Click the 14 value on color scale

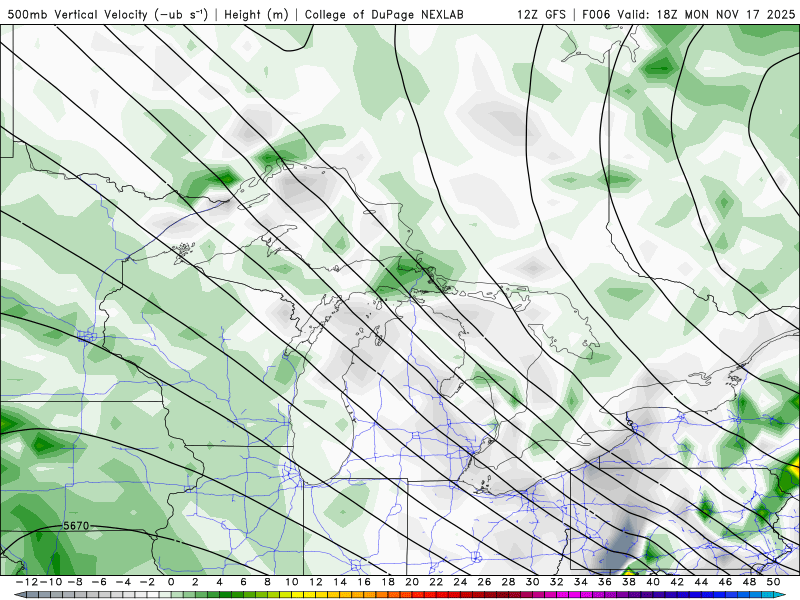pyautogui.click(x=340, y=582)
